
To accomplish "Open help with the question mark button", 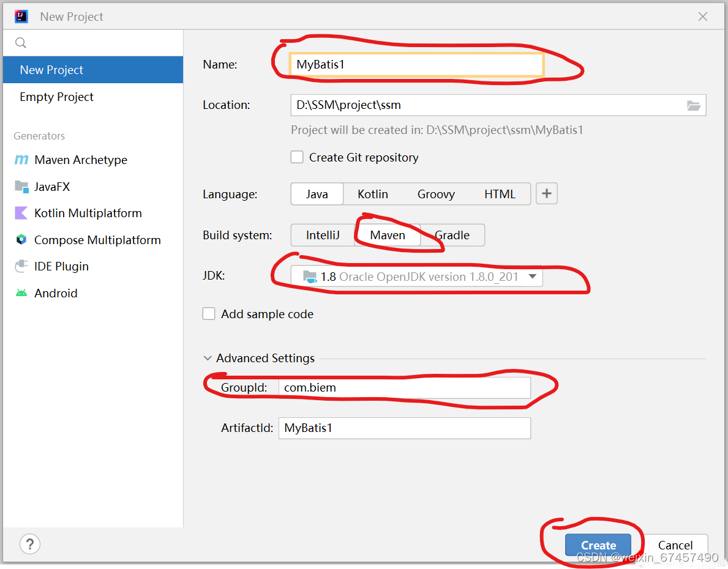I will pos(30,544).
